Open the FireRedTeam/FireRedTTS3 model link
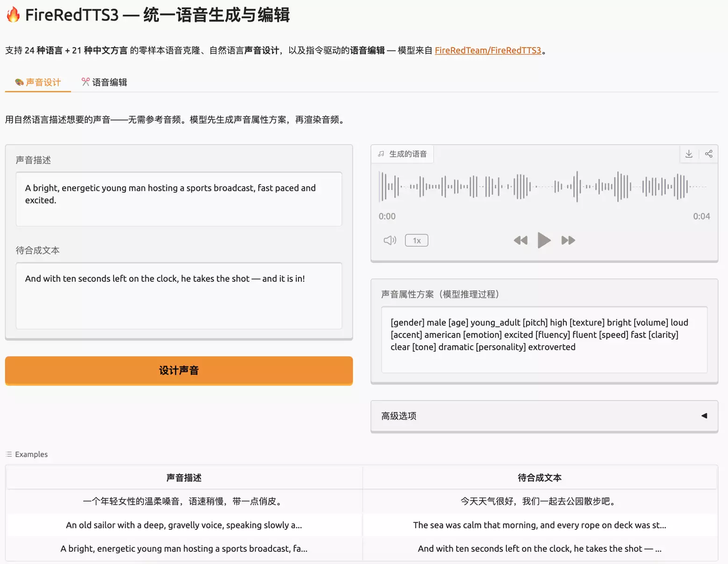The height and width of the screenshot is (564, 728). pos(488,50)
